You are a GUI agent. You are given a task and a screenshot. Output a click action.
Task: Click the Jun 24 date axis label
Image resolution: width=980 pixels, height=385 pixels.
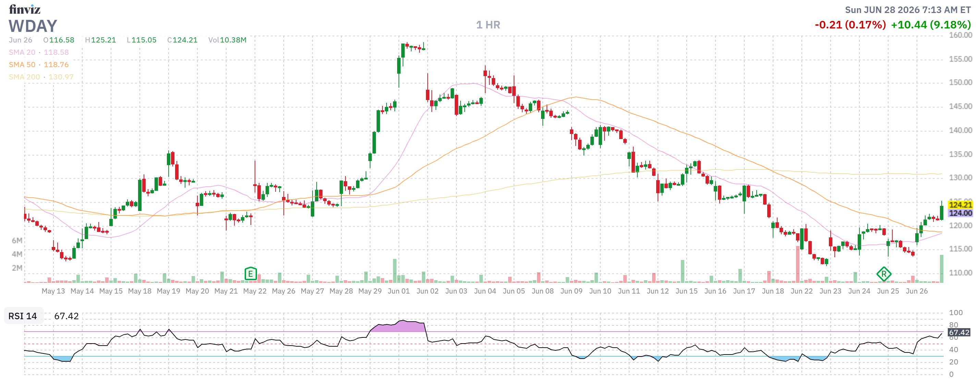[859, 291]
